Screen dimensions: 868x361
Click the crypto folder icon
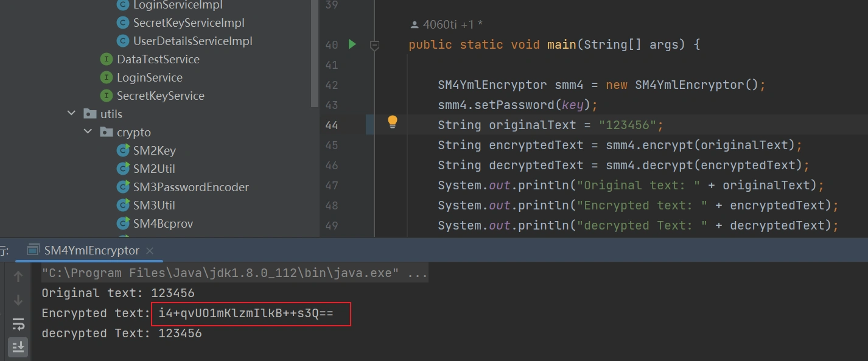click(107, 132)
